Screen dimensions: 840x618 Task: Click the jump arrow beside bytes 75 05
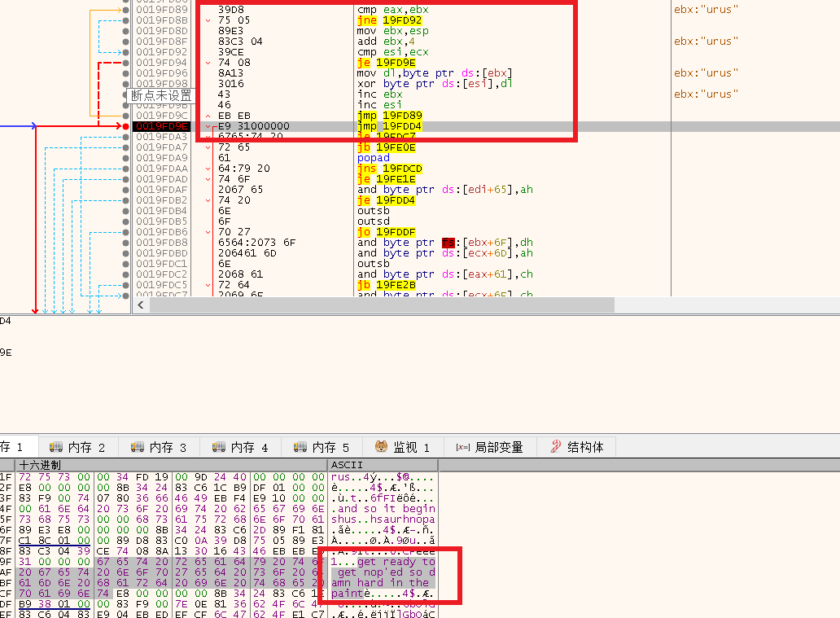point(208,20)
